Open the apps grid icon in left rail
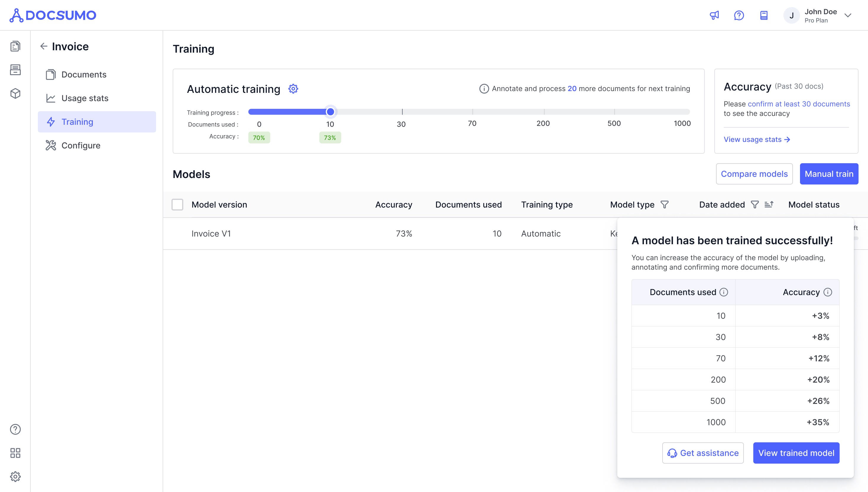Viewport: 868px width, 492px height. coord(15,453)
